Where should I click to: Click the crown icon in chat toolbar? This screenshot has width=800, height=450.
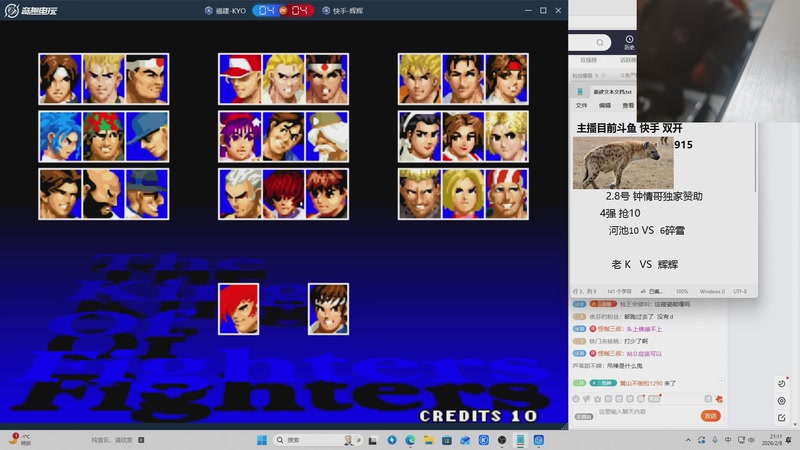597,399
